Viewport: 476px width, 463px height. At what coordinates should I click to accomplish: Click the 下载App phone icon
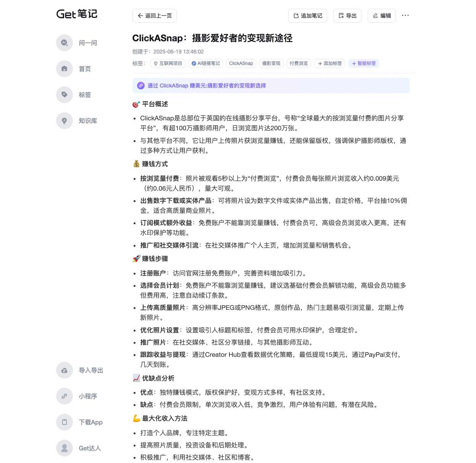[x=65, y=422]
